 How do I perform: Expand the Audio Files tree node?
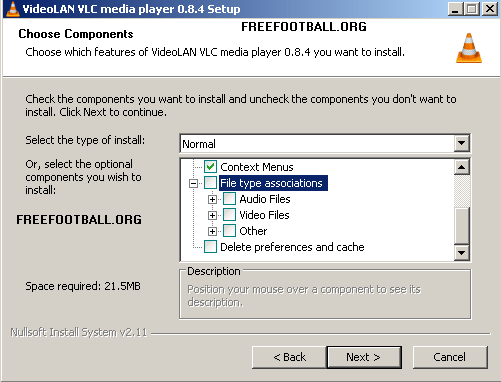point(212,199)
